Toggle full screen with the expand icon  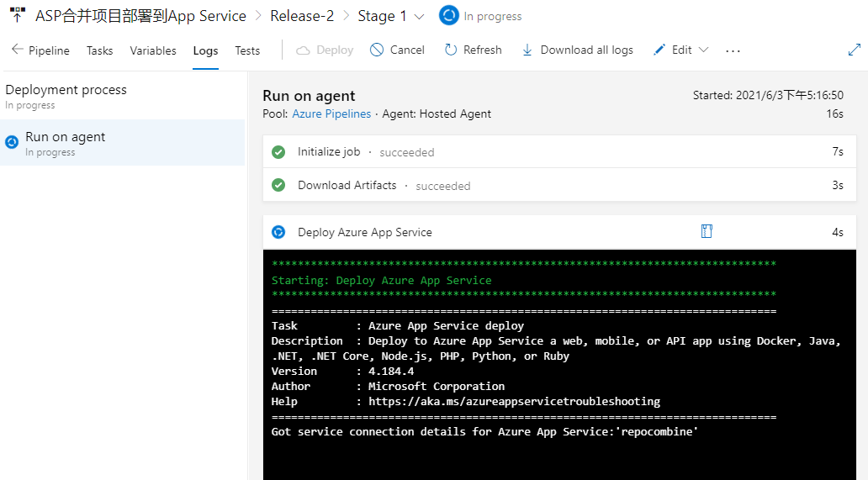pos(855,50)
